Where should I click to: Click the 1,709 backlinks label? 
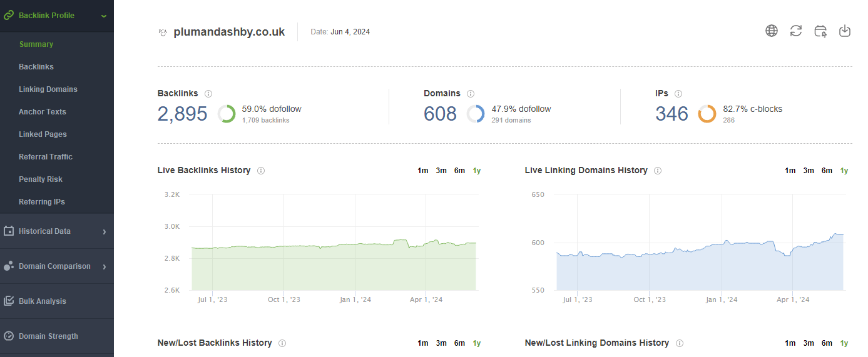[x=265, y=120]
